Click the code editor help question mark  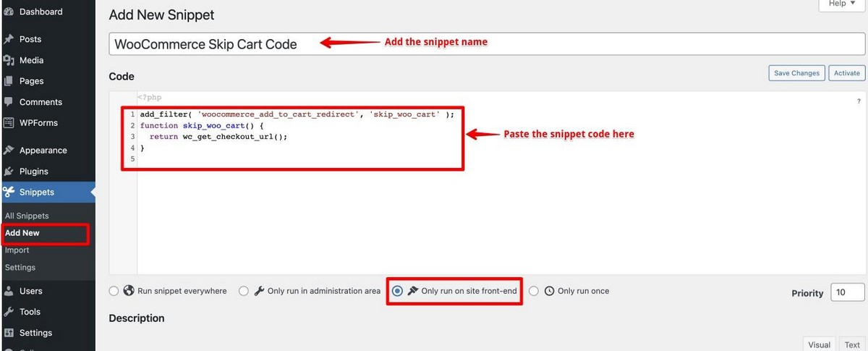coord(859,102)
